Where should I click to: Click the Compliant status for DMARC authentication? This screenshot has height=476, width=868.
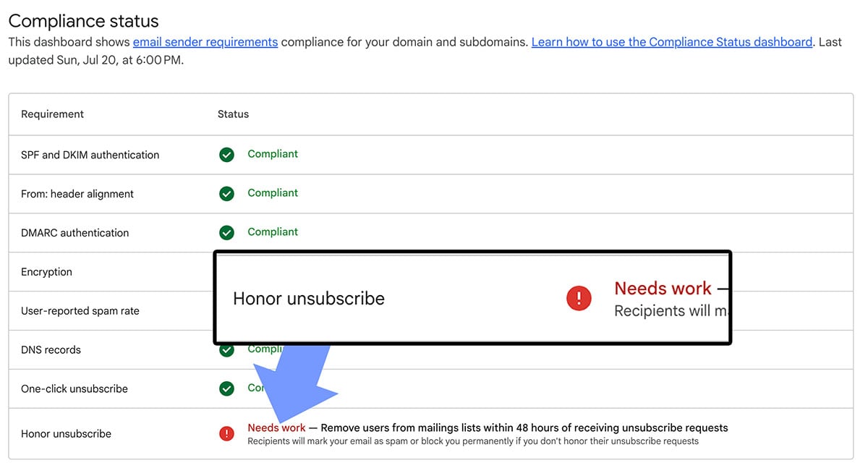(x=273, y=232)
